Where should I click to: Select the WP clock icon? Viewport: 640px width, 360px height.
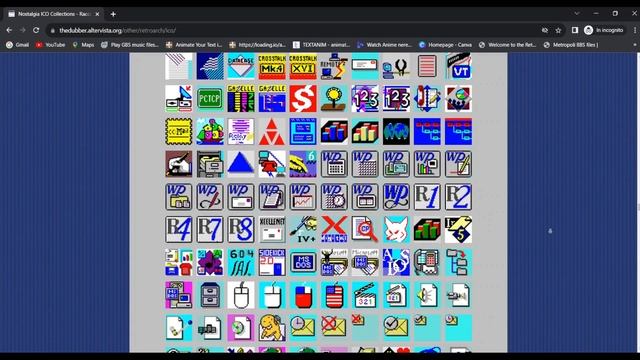(x=334, y=197)
